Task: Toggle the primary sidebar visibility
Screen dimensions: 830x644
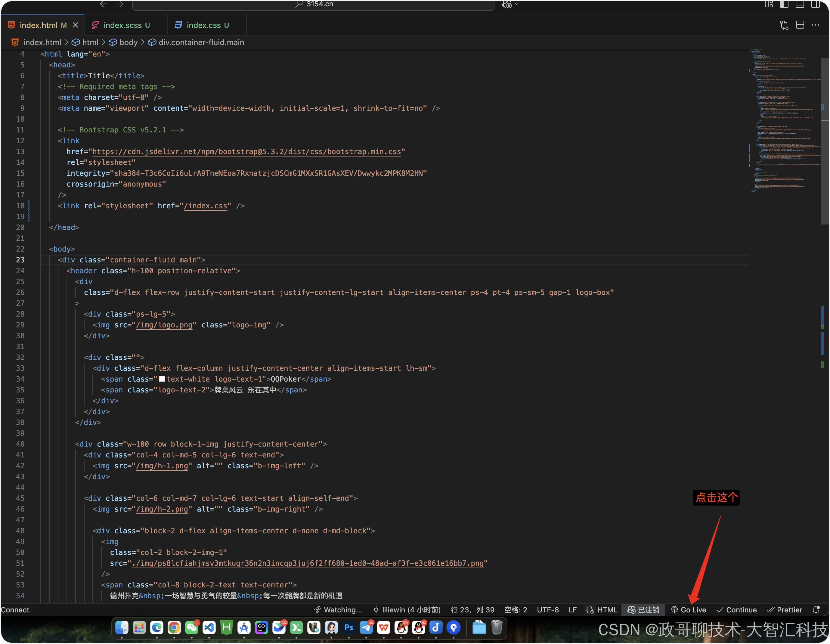Action: point(784,4)
